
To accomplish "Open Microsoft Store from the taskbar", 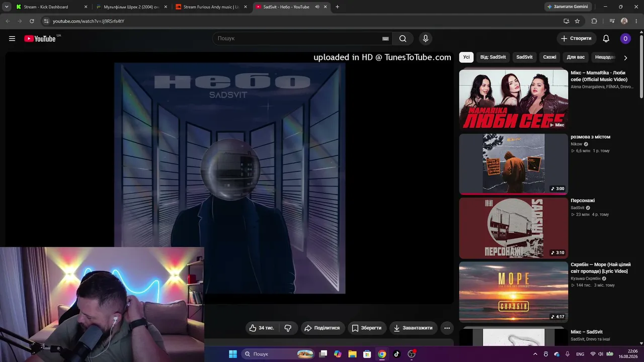I will (x=367, y=354).
